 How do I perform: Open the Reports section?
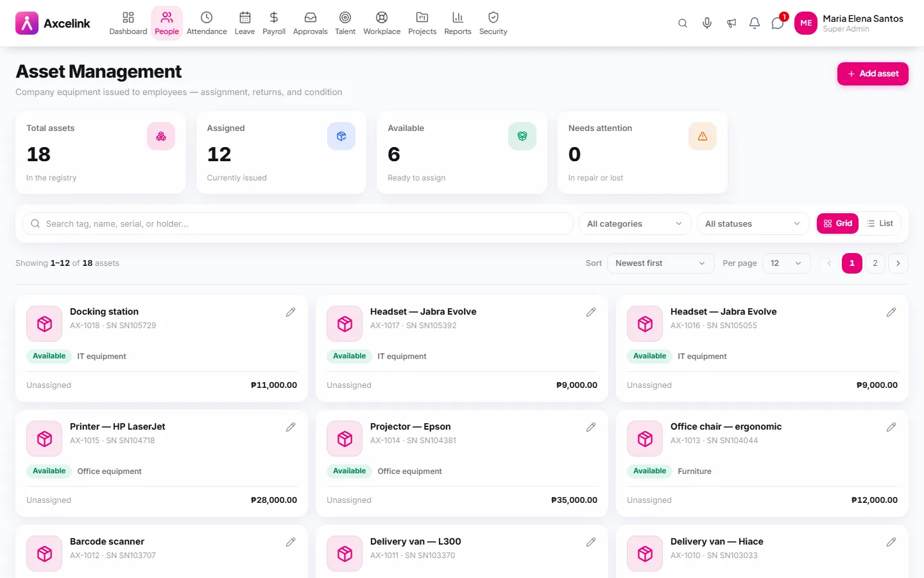[458, 23]
